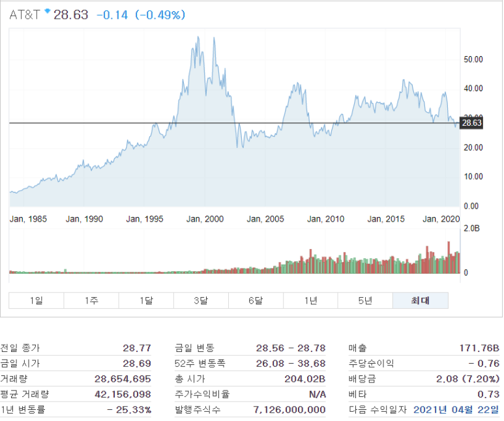The height and width of the screenshot is (421, 504).
Task: Click the 50.00 price axis label
Action: (x=473, y=59)
